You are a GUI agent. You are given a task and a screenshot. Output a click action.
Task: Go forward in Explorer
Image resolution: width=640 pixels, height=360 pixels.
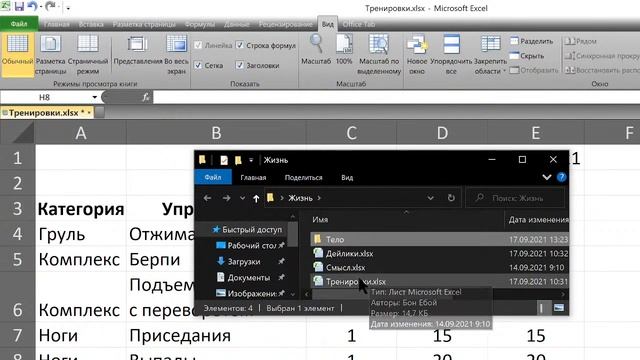(226, 198)
